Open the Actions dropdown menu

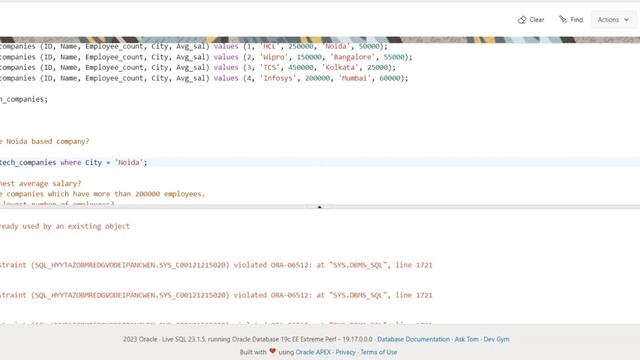point(613,20)
